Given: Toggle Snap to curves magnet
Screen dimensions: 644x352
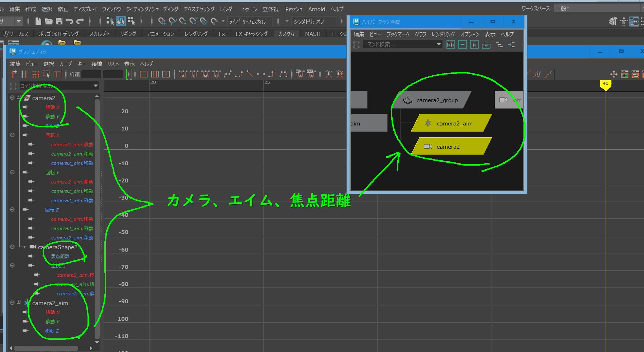Looking at the screenshot, I should click(172, 22).
